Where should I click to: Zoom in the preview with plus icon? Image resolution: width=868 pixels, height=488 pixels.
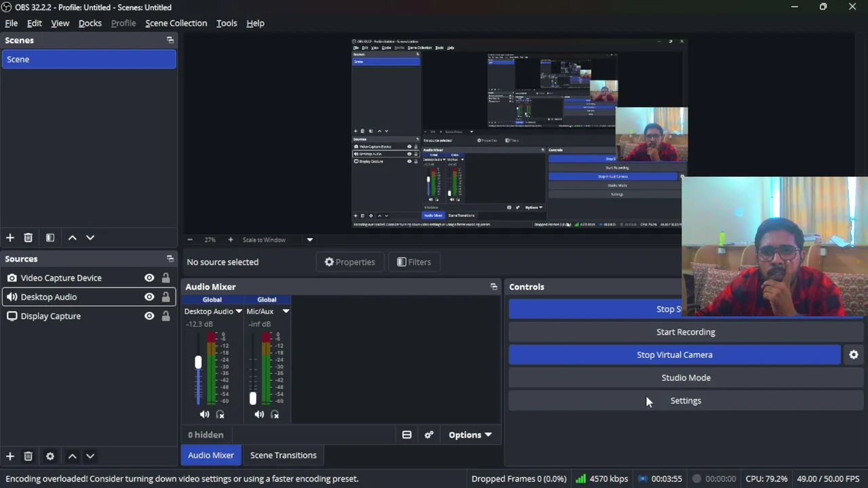[231, 240]
